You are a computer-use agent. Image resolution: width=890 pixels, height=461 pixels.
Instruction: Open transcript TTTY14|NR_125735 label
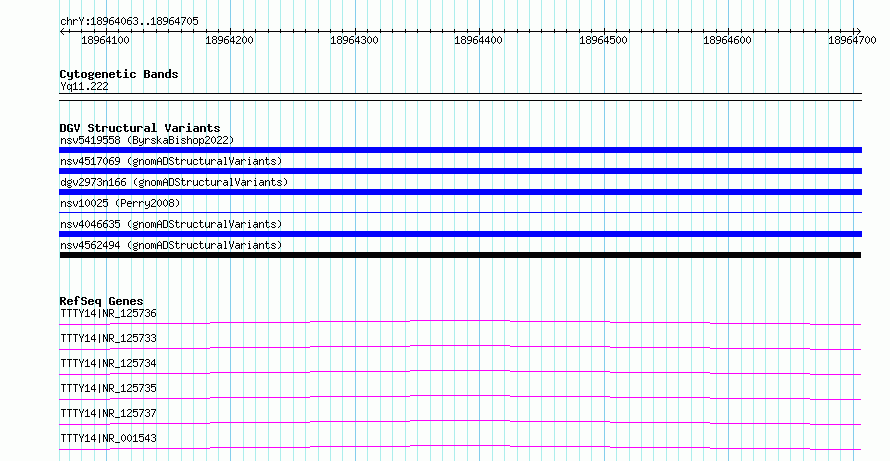click(x=108, y=388)
